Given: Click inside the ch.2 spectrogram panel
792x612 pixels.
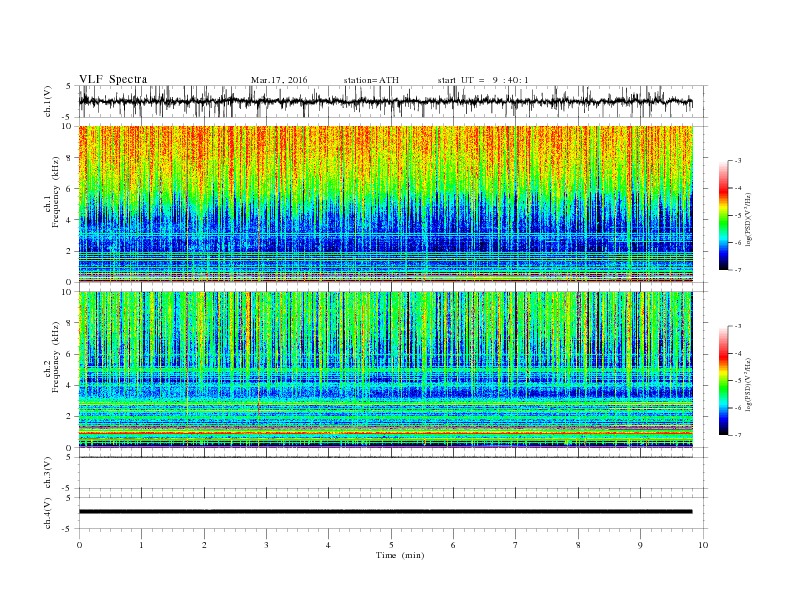Looking at the screenshot, I should pyautogui.click(x=385, y=369).
